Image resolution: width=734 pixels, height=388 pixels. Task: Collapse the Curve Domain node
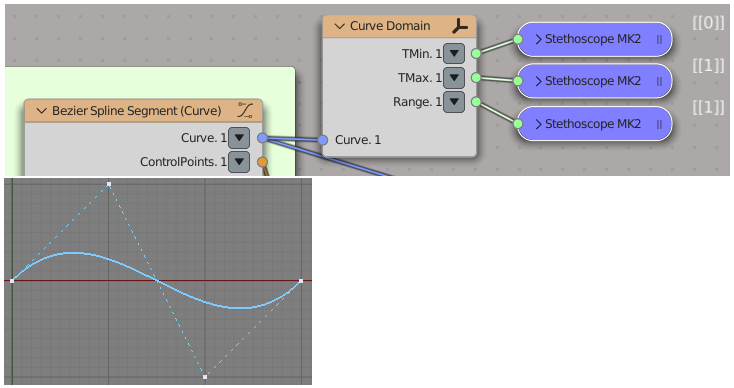(x=340, y=26)
